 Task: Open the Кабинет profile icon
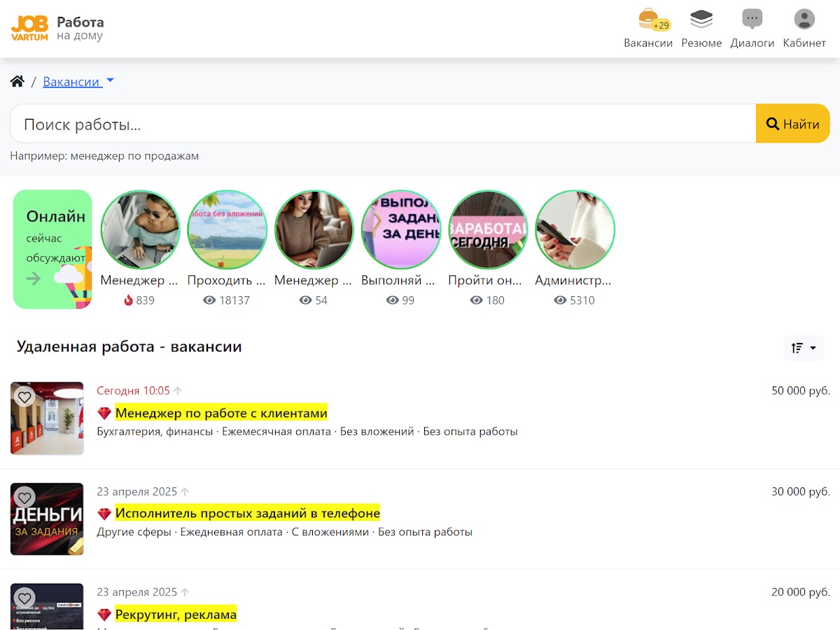click(804, 29)
